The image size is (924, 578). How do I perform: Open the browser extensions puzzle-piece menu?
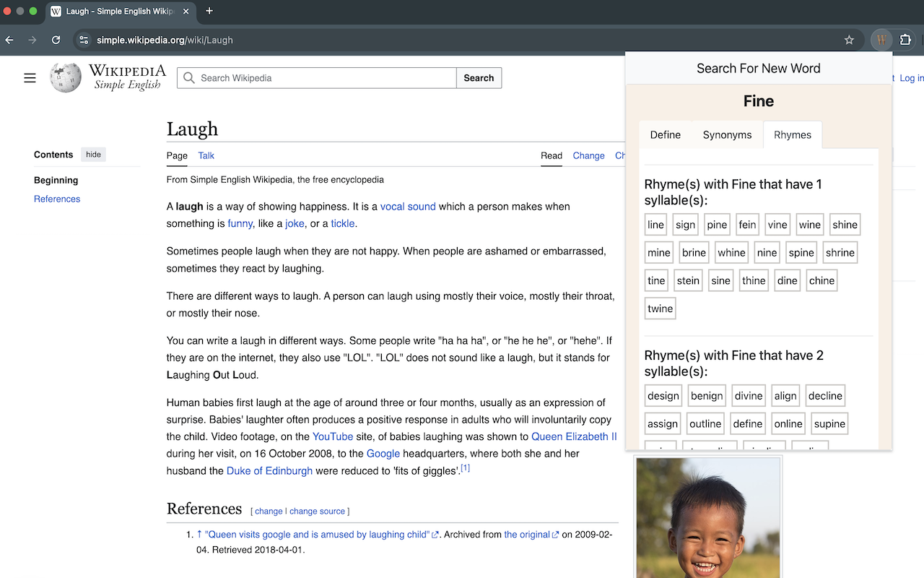pos(905,40)
